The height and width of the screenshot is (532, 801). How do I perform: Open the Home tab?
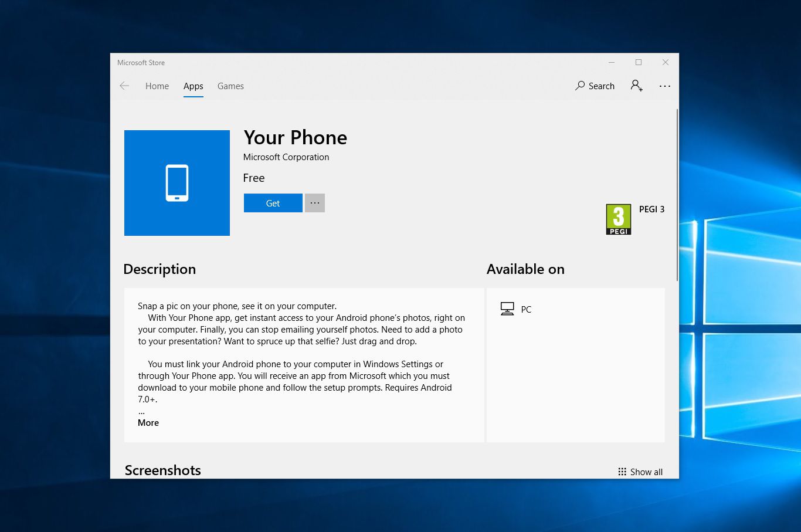click(x=157, y=86)
